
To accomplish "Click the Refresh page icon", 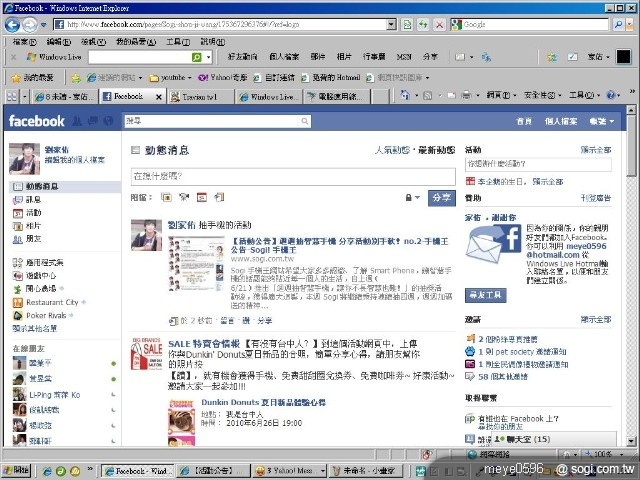I will 423,24.
